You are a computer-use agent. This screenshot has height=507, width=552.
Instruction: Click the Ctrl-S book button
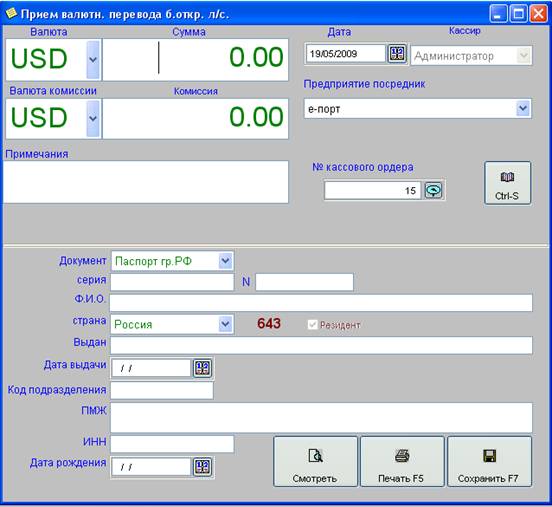click(x=507, y=183)
